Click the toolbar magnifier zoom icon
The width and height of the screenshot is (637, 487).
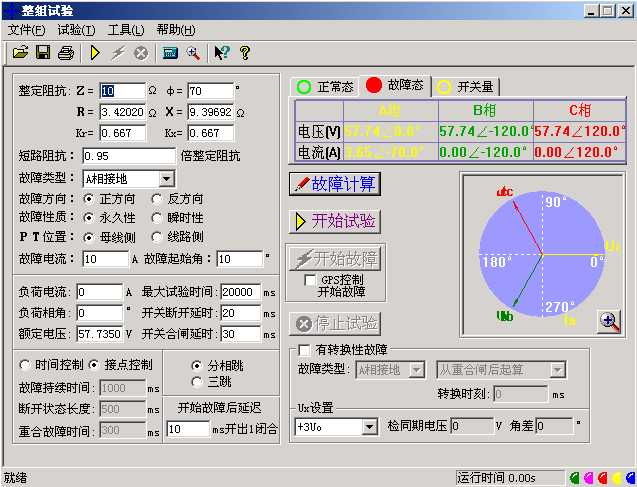[192, 52]
